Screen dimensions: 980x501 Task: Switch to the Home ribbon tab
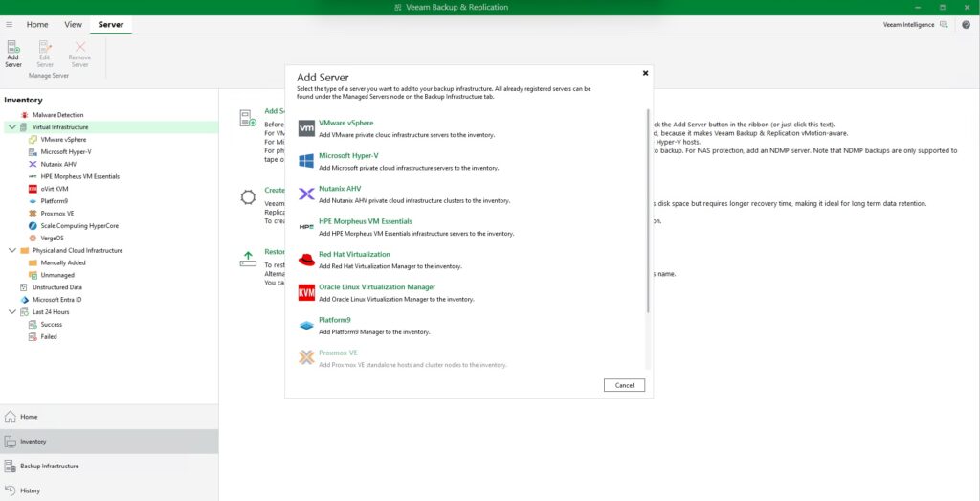37,24
